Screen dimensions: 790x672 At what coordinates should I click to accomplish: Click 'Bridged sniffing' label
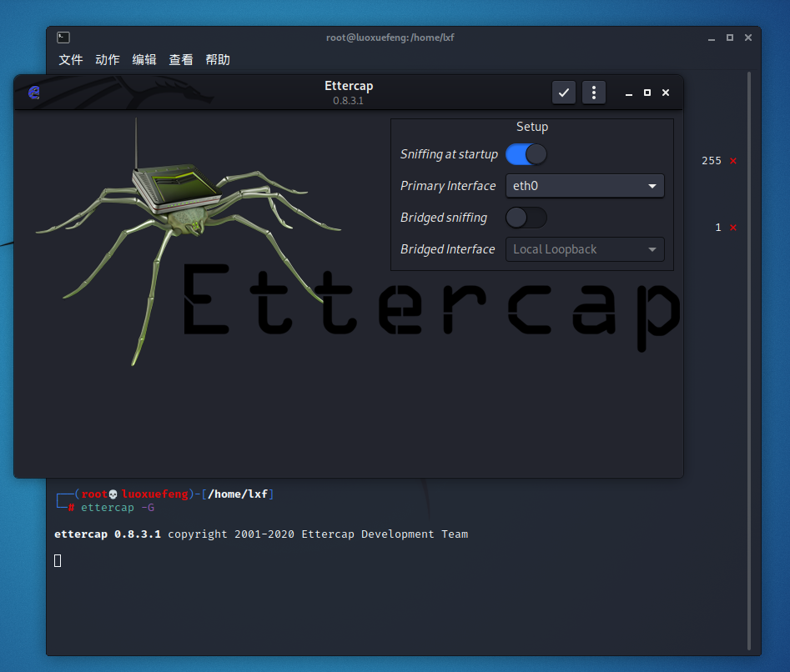pos(443,218)
